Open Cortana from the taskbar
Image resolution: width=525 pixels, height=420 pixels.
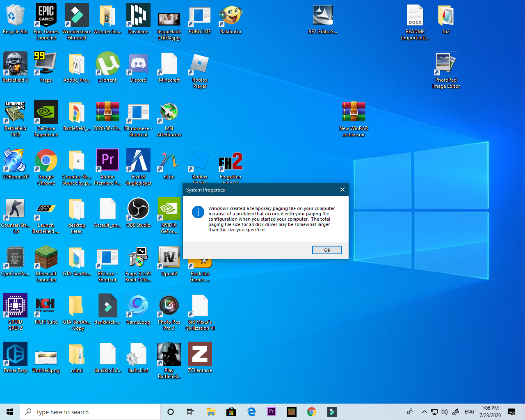(x=171, y=412)
